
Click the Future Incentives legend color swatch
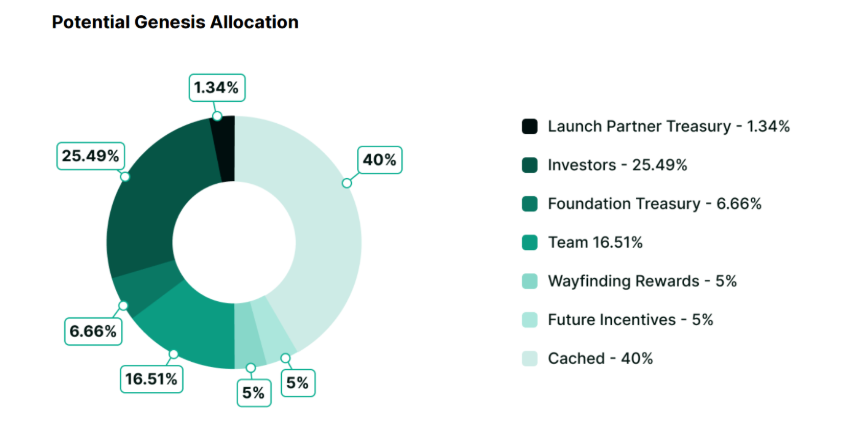pyautogui.click(x=529, y=320)
